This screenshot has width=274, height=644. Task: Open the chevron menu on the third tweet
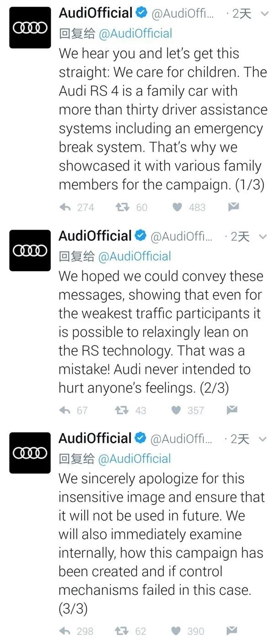[263, 440]
